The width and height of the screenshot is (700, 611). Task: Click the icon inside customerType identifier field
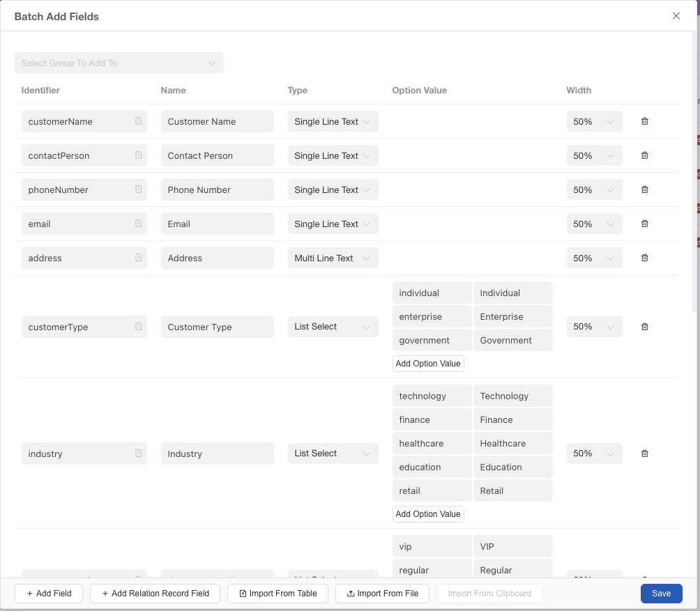click(x=138, y=327)
